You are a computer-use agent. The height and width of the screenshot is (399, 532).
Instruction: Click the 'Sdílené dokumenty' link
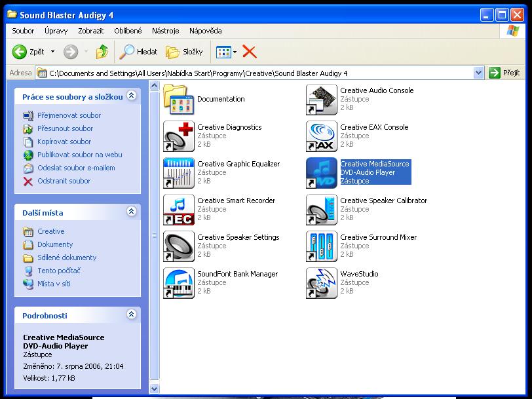(x=67, y=257)
